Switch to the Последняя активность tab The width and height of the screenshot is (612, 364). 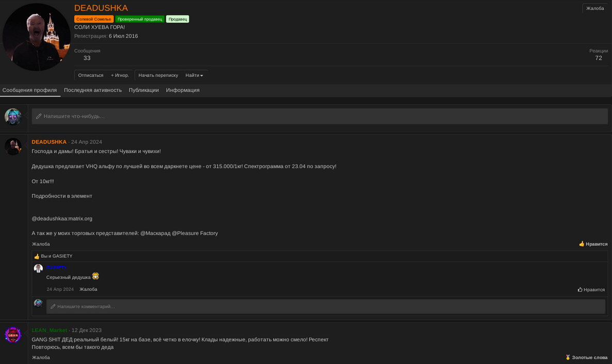pos(93,90)
